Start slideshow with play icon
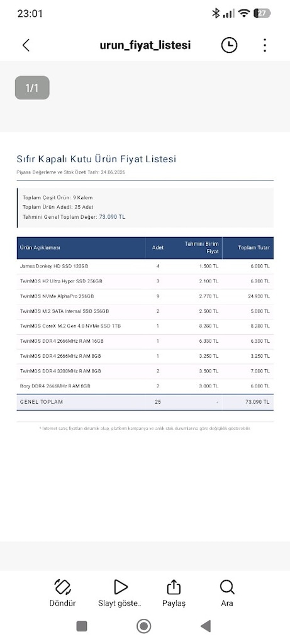The image size is (290, 644). 120,587
